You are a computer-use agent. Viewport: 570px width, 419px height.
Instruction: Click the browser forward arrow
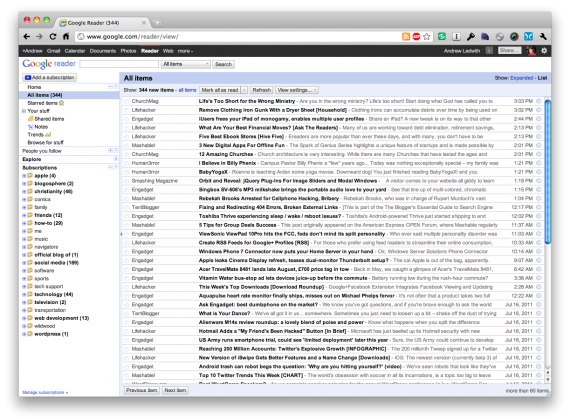click(x=39, y=36)
